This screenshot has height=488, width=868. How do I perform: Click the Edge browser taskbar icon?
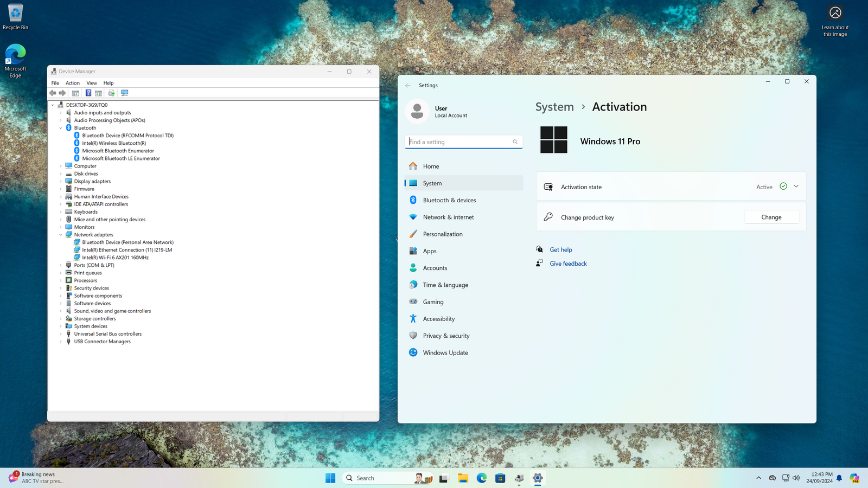point(482,478)
